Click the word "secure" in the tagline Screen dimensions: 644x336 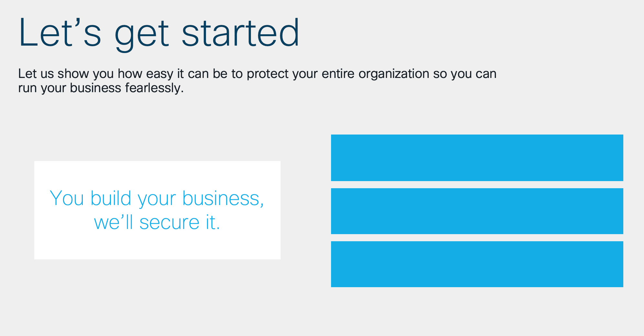tap(169, 223)
